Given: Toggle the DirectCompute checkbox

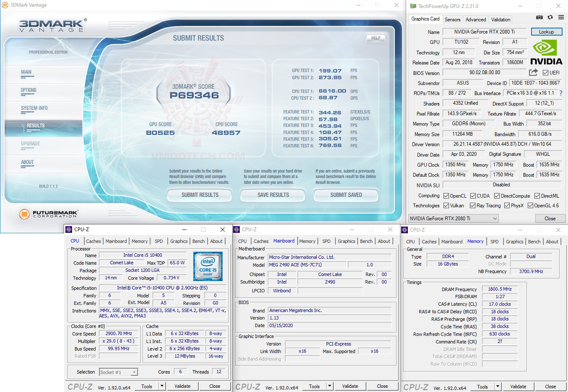Looking at the screenshot, I should pos(497,196).
